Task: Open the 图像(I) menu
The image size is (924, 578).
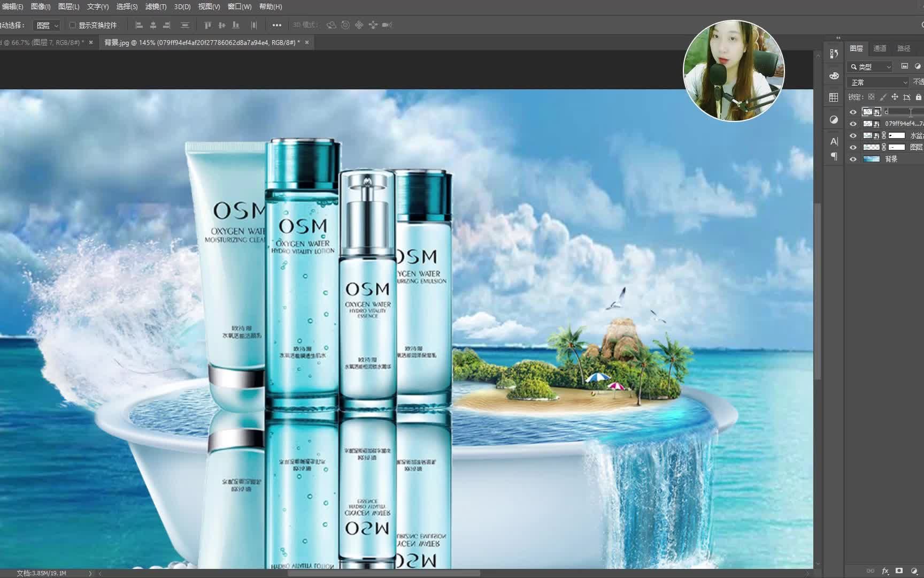Action: click(x=41, y=6)
